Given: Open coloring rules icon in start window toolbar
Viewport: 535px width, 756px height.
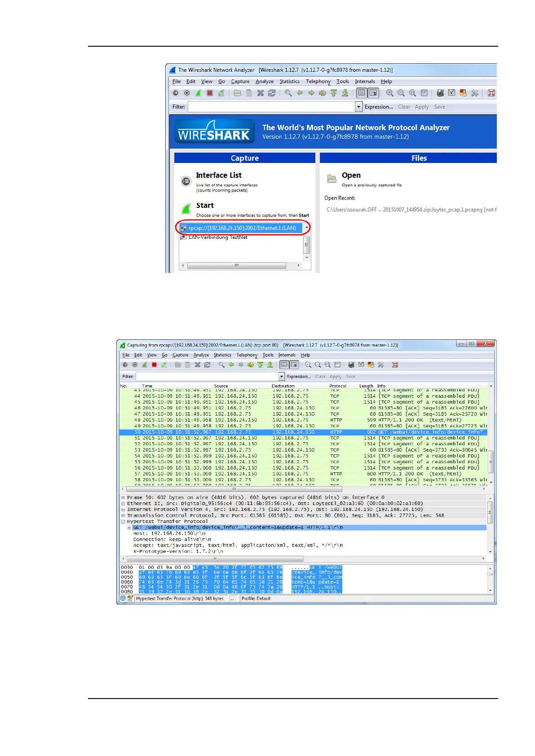Looking at the screenshot, I should coord(463,93).
